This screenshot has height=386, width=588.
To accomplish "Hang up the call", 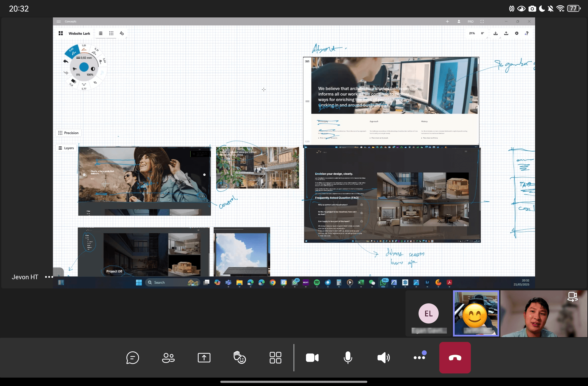I will [455, 358].
